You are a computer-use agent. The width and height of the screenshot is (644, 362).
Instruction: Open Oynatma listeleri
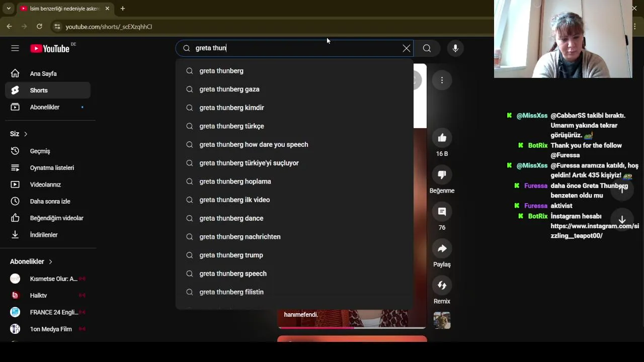[x=48, y=168]
